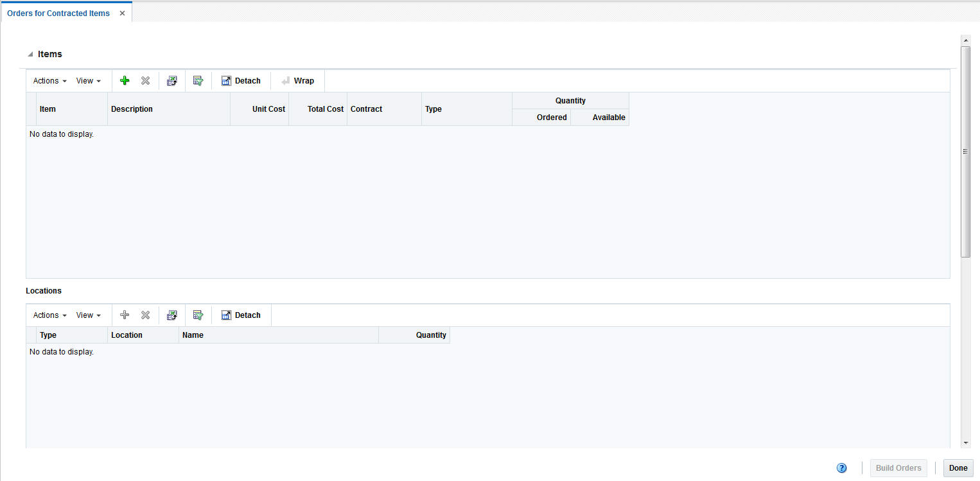Click the Wrap icon in the Items toolbar

coord(297,80)
